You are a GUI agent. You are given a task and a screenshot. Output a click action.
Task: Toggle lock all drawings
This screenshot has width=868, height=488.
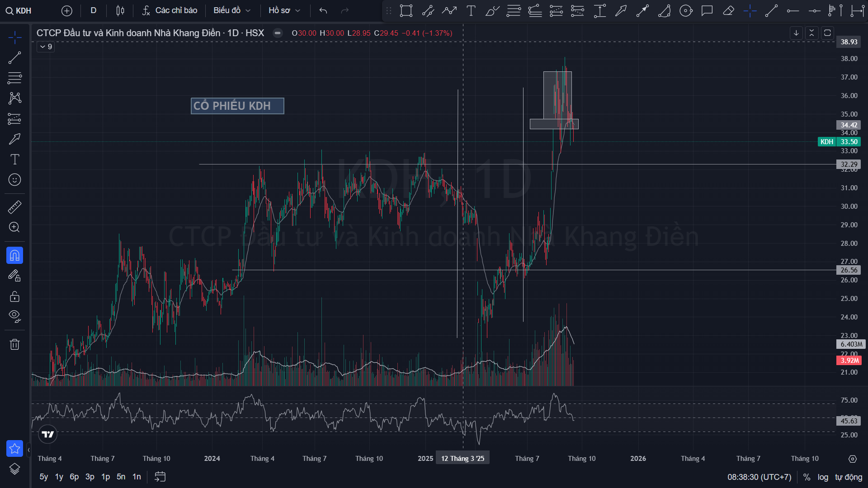(x=14, y=296)
